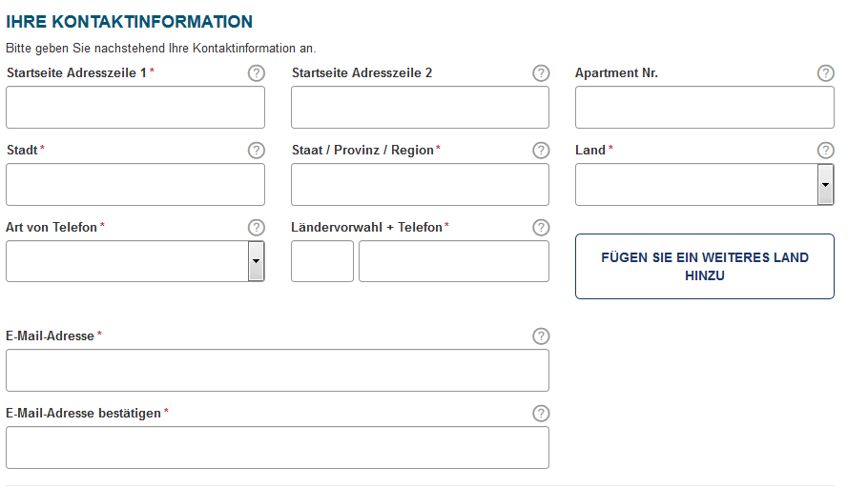The image size is (868, 488).
Task: Click the Stadt text field
Action: [135, 185]
